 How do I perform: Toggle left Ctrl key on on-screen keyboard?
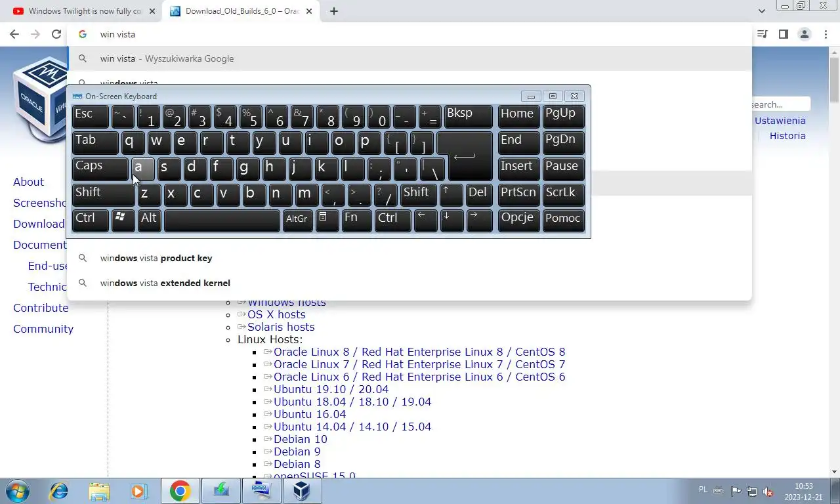click(x=91, y=220)
